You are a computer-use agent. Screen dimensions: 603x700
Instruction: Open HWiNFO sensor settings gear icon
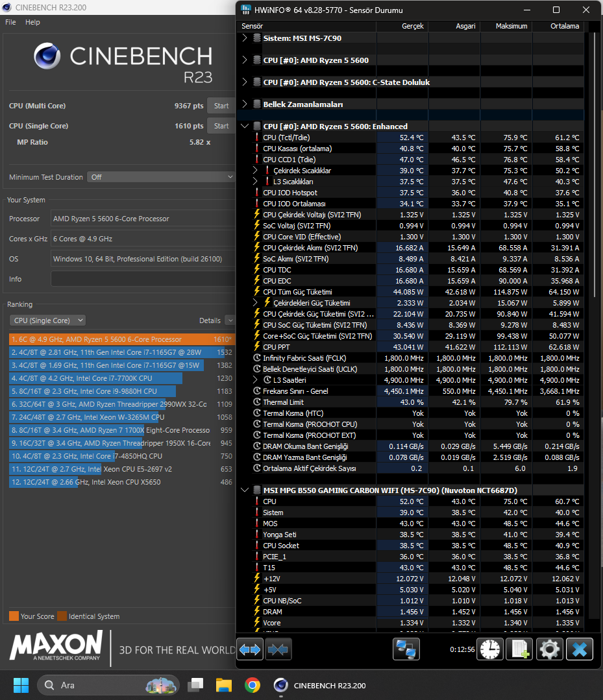pos(549,649)
